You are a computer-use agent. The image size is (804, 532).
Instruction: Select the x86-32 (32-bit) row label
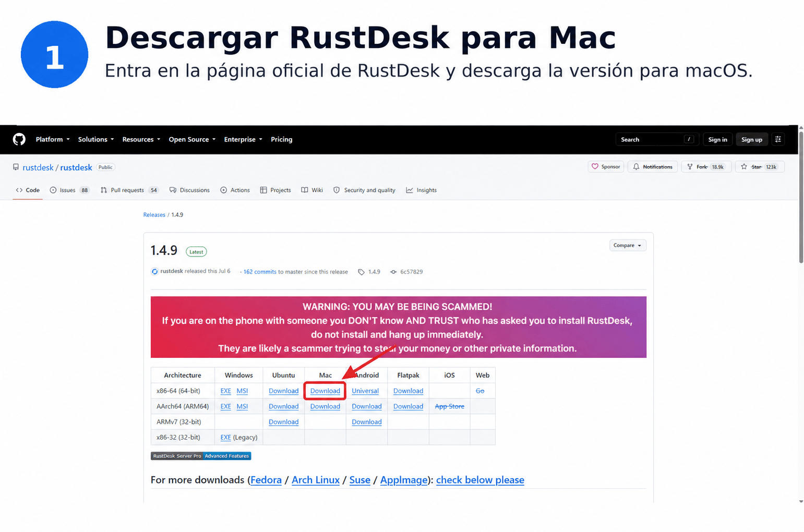coord(178,437)
